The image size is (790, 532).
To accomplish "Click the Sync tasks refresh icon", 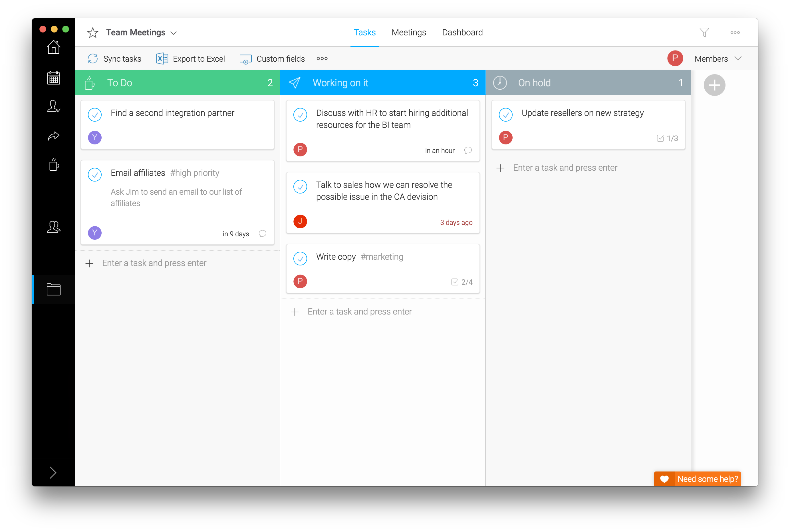I will (x=92, y=59).
